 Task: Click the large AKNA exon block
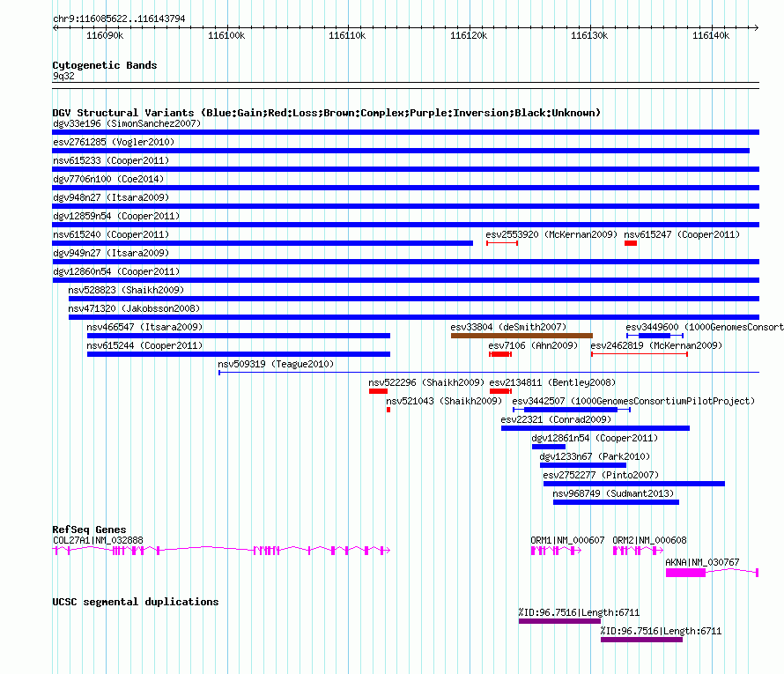pyautogui.click(x=685, y=573)
